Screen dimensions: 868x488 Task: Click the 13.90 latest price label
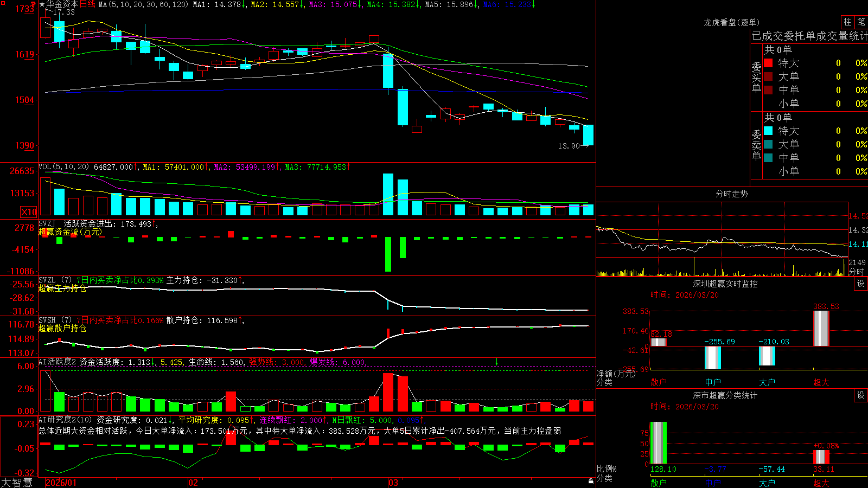(569, 146)
